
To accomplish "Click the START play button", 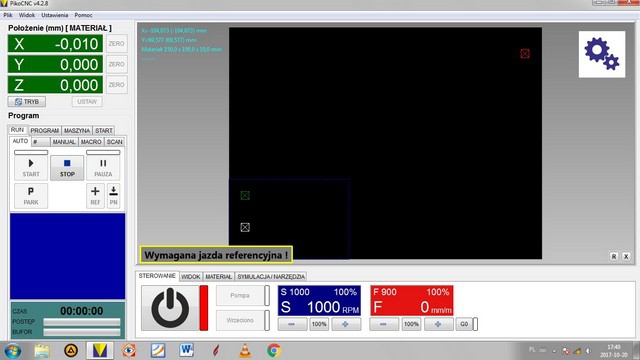I will click(31, 168).
